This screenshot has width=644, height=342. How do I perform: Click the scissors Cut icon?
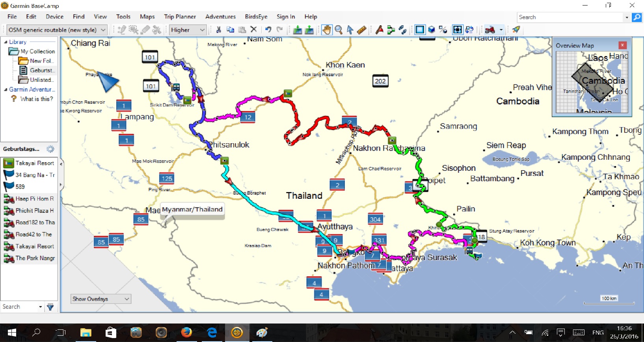click(x=218, y=30)
